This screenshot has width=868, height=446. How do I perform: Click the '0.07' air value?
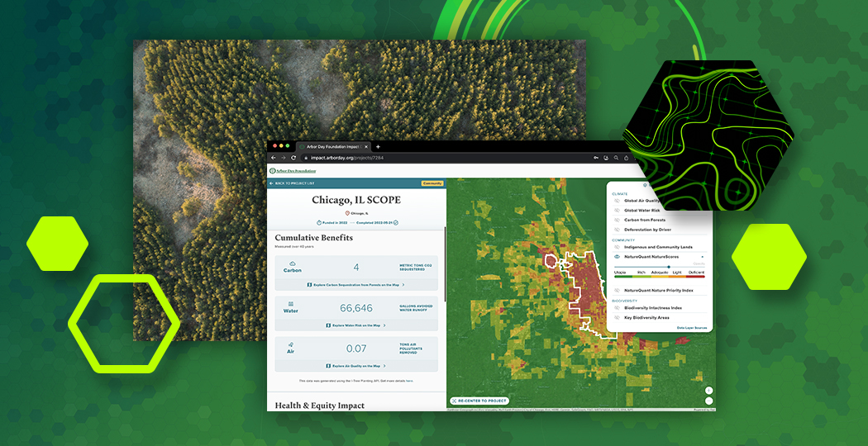pos(356,349)
